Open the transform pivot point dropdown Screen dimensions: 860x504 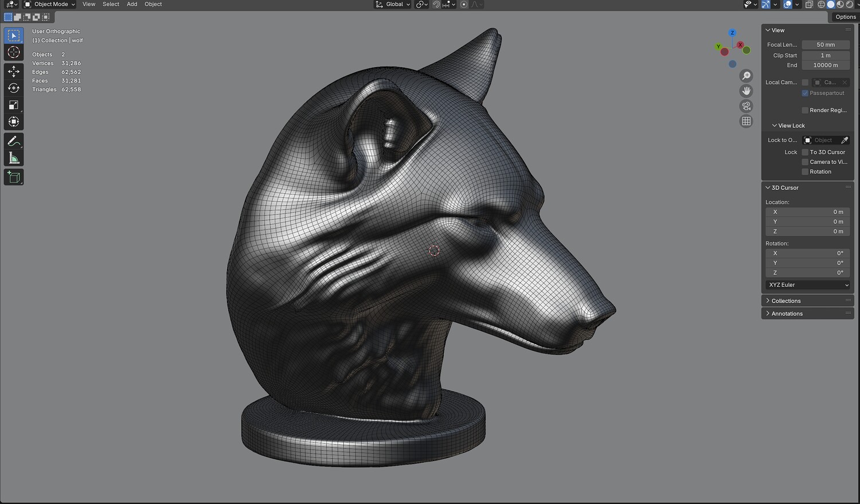tap(422, 4)
